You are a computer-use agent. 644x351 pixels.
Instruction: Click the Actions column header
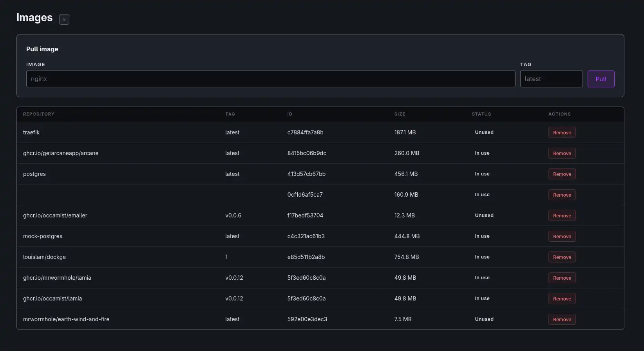coord(559,114)
